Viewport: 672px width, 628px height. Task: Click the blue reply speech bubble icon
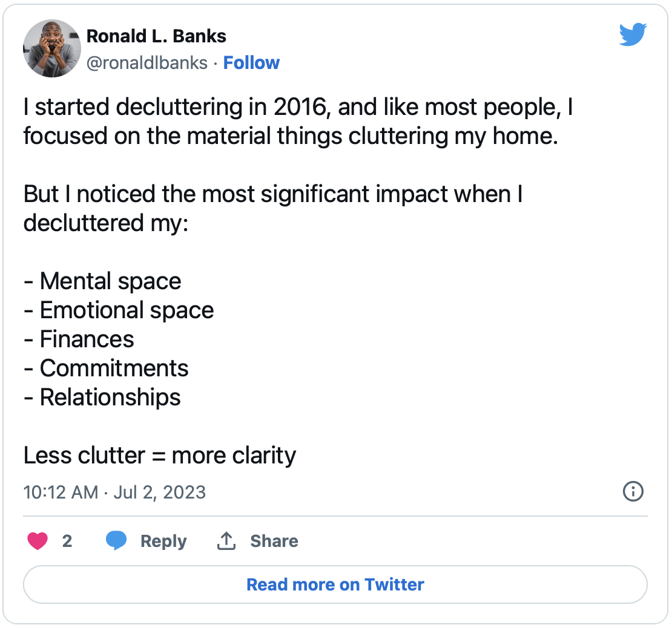tap(116, 540)
